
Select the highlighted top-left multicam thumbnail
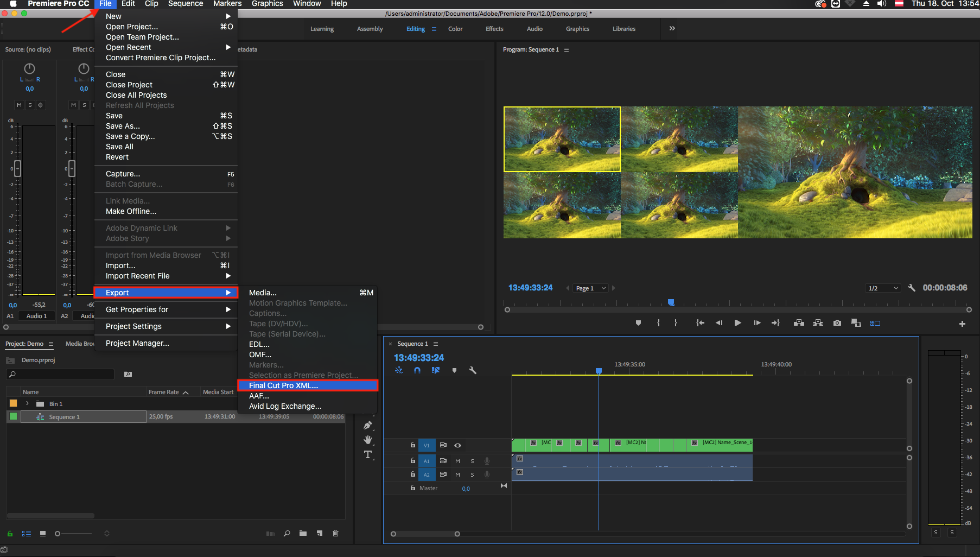tap(562, 139)
